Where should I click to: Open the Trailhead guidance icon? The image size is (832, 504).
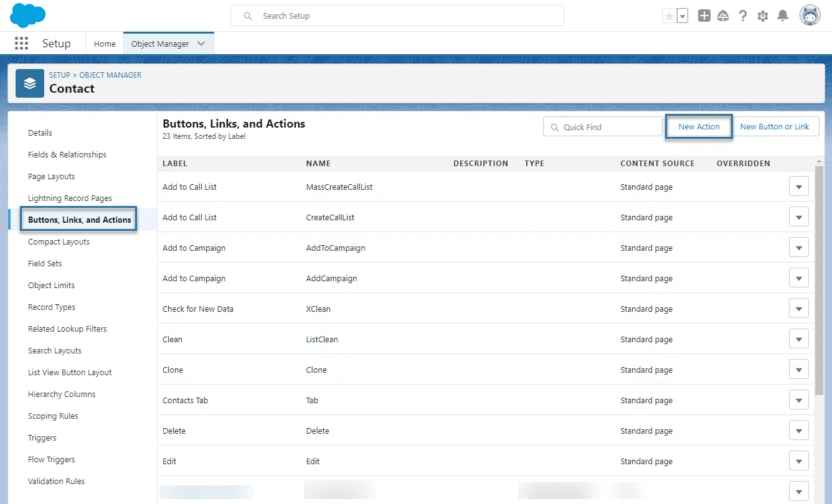click(723, 16)
